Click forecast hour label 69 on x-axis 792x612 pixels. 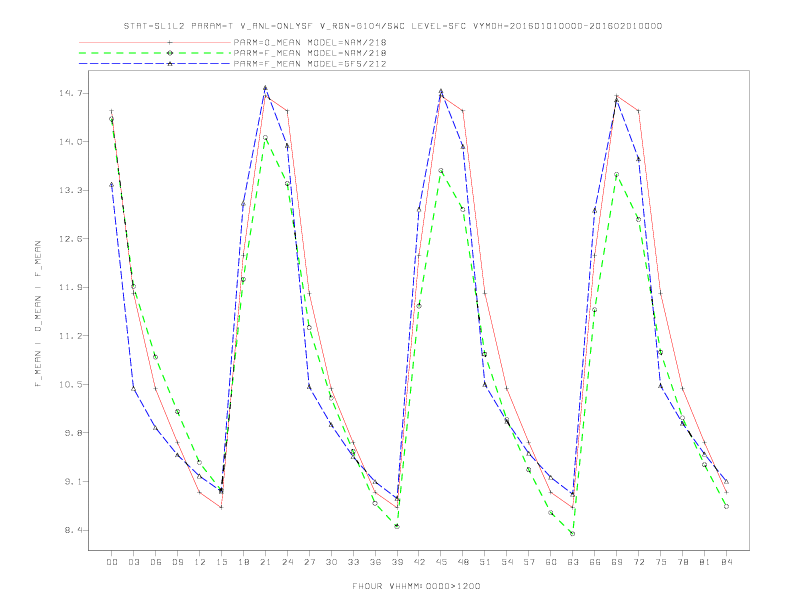tap(616, 562)
